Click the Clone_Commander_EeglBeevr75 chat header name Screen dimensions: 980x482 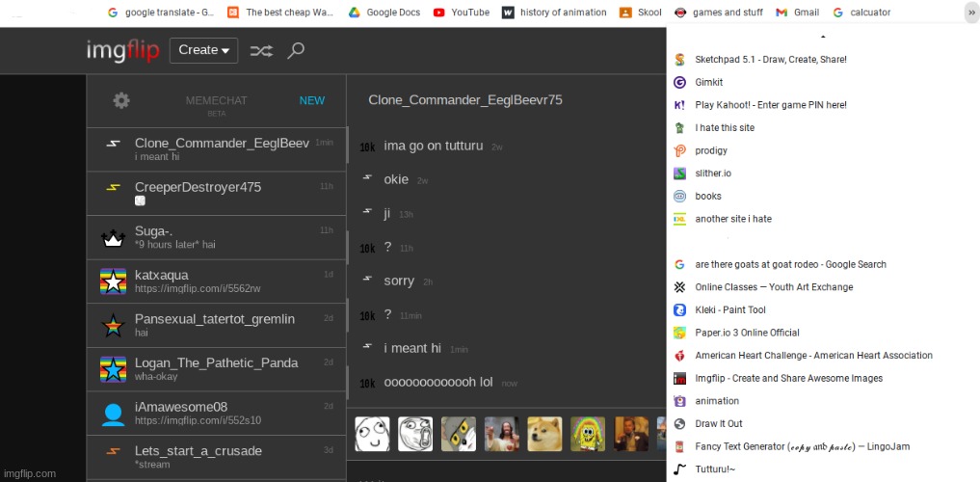(x=465, y=100)
